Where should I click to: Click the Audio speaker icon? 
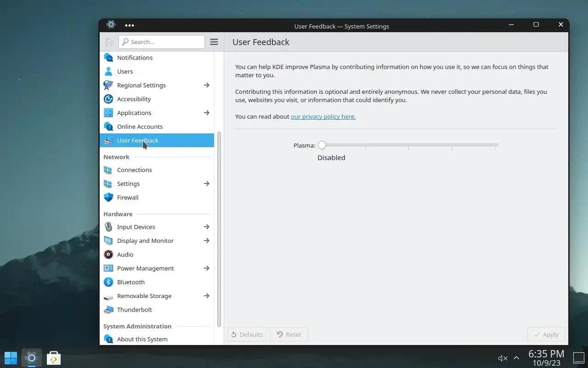(108, 254)
